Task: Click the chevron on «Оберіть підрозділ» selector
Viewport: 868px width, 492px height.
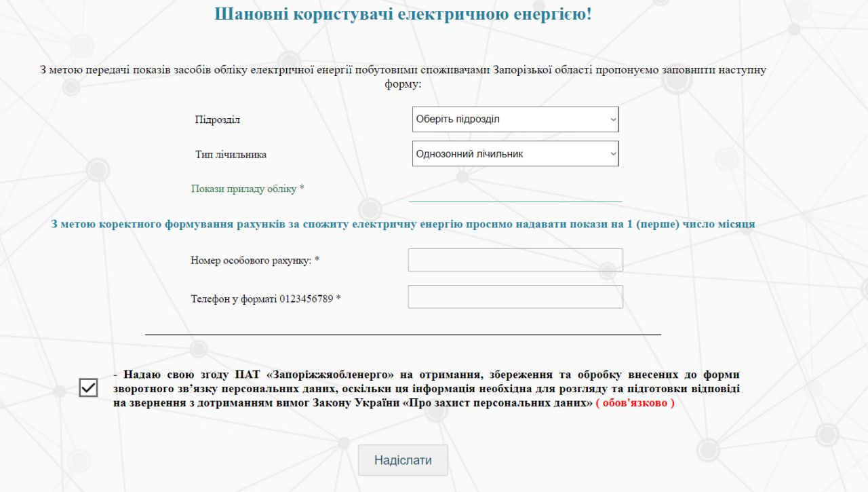Action: [x=611, y=119]
